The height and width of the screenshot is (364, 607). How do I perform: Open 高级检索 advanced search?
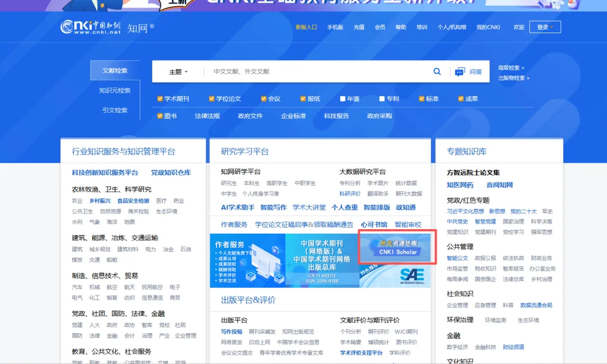point(511,68)
